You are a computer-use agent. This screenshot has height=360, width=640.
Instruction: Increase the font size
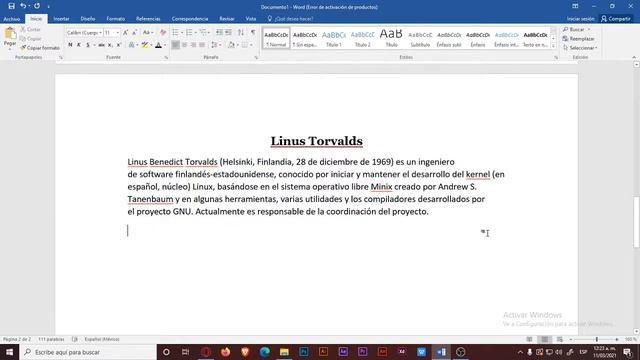pos(126,32)
